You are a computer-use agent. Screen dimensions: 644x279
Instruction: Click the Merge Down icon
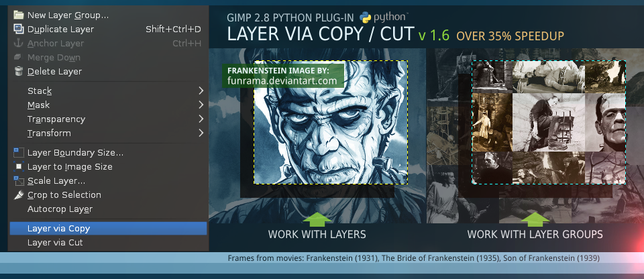click(19, 57)
